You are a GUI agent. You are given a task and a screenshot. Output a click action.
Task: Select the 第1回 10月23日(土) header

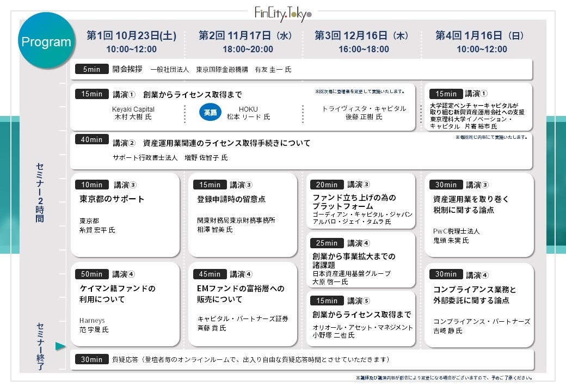[x=132, y=36]
